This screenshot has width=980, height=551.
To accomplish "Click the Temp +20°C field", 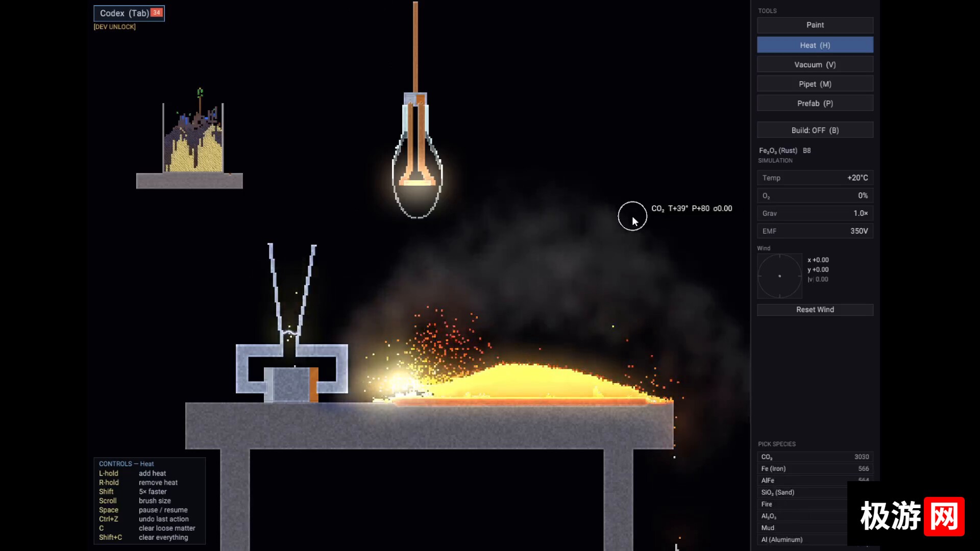I will click(815, 178).
